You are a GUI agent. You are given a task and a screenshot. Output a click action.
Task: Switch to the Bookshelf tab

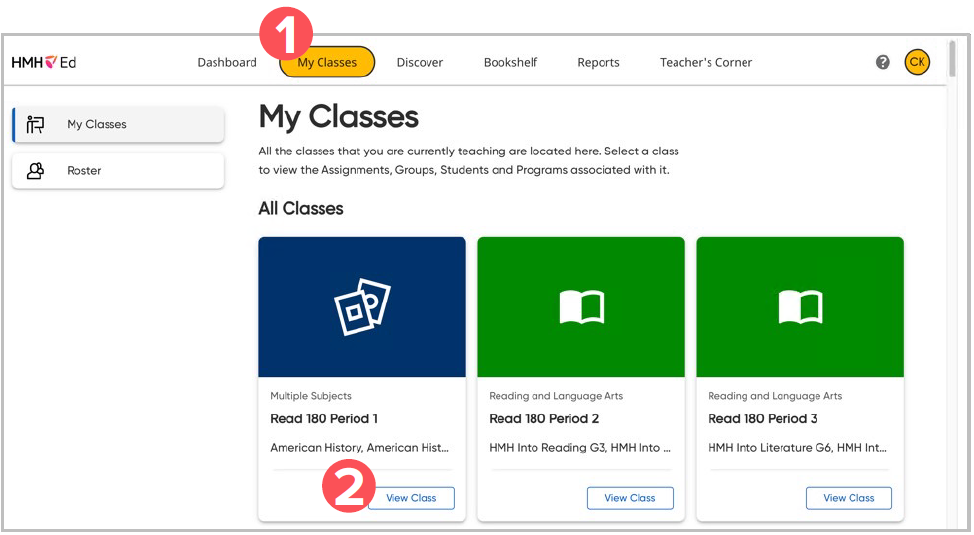[x=510, y=62]
